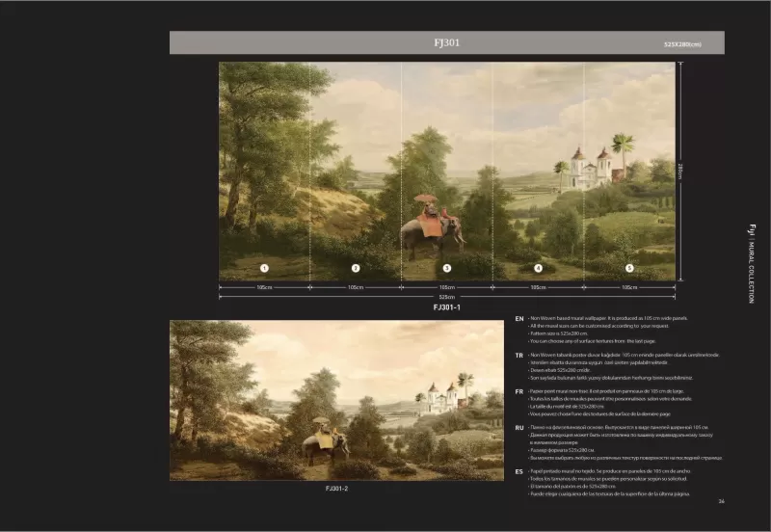The image size is (771, 532).
Task: Click the '525cm' total width label
Action: [x=447, y=297]
